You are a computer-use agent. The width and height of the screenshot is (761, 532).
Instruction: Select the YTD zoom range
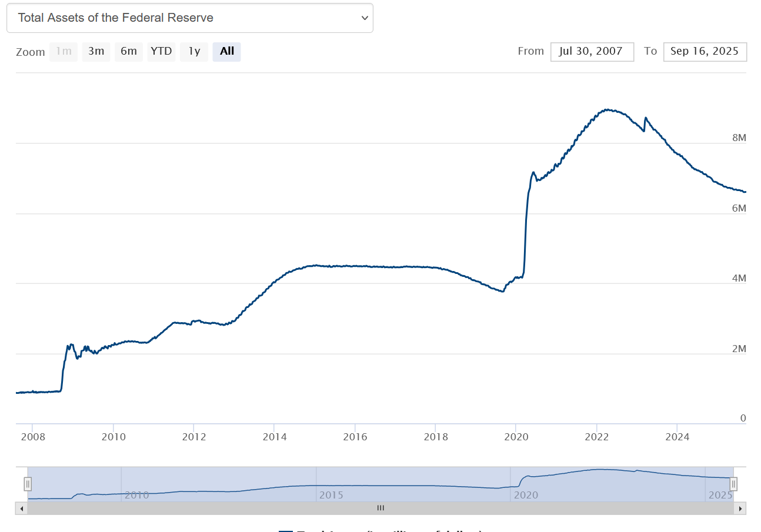161,52
